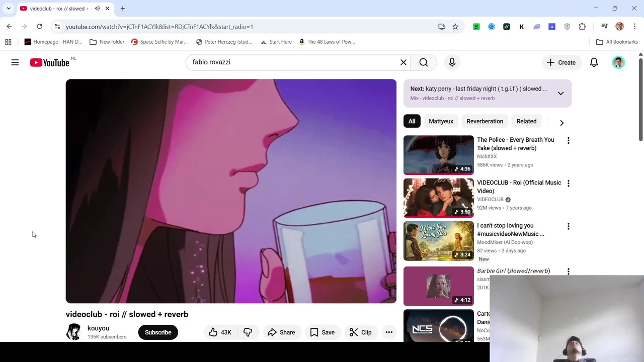Open options for The Police video
This screenshot has width=644, height=362.
click(x=569, y=140)
